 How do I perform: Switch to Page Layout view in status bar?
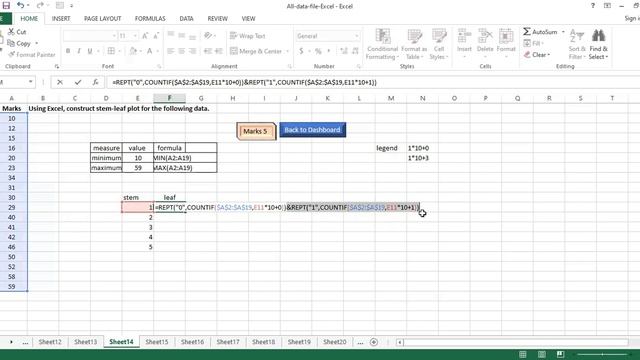[x=541, y=354]
